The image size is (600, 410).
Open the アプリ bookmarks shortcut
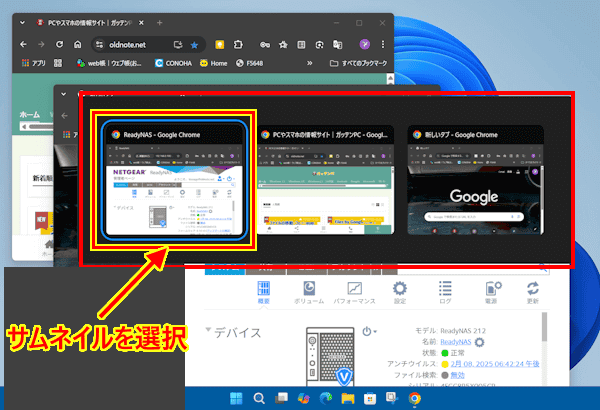(33, 63)
